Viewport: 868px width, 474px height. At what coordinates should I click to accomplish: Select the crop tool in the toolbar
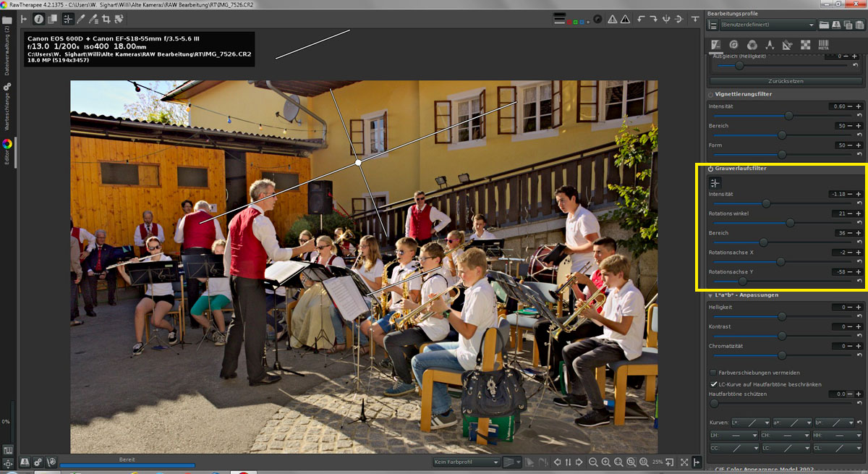106,19
